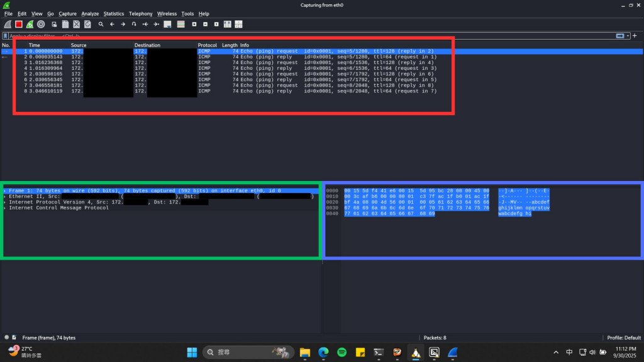Reset text to normal size
644x362 pixels.
click(x=216, y=25)
